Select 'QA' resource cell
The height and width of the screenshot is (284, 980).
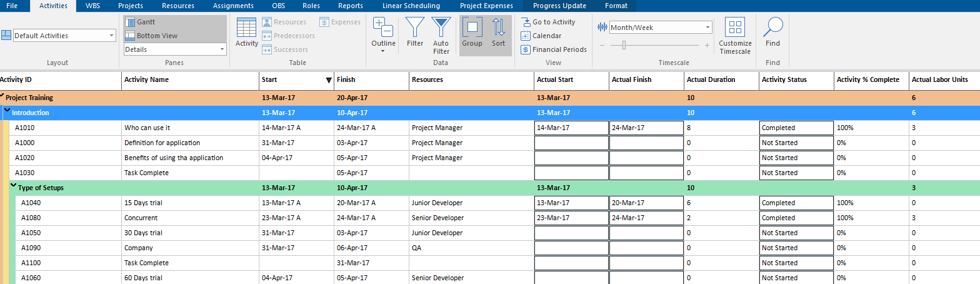coord(472,248)
